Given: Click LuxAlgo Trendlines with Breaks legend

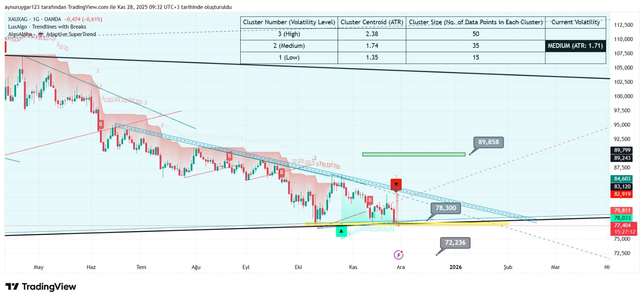Looking at the screenshot, I should tap(47, 27).
